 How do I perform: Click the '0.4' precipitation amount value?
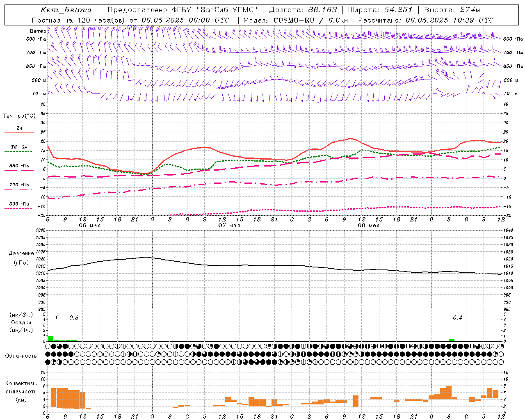tap(457, 317)
